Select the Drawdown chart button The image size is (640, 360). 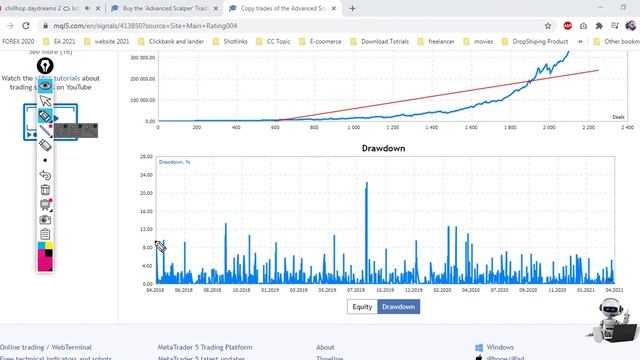pos(398,307)
